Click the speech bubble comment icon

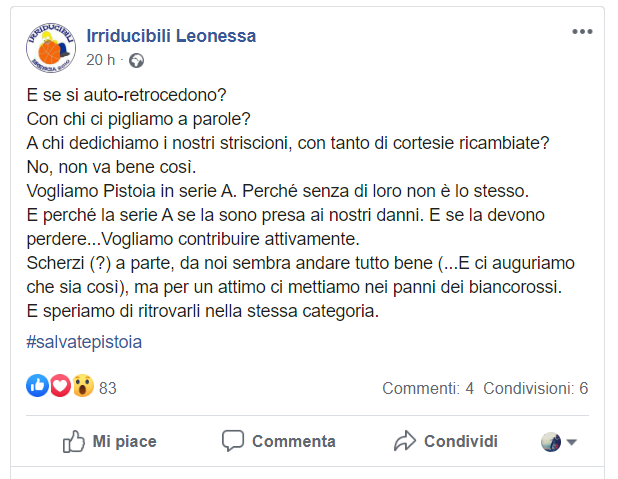click(233, 441)
